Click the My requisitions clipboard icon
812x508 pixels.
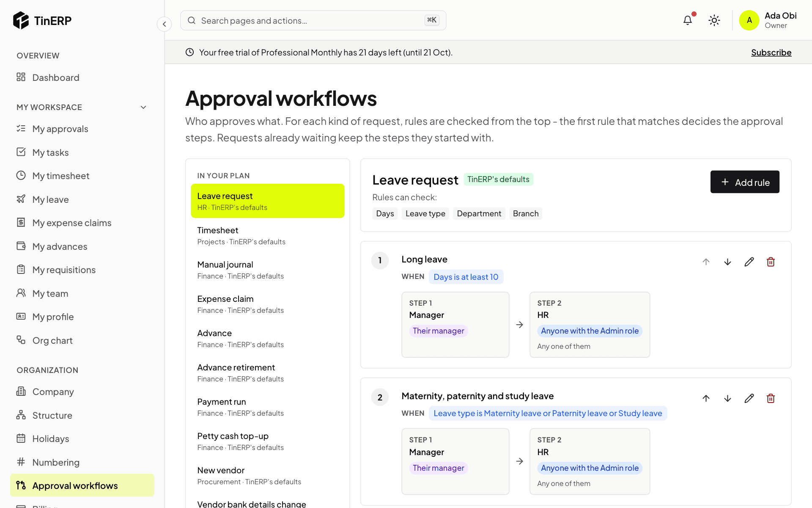pyautogui.click(x=21, y=269)
